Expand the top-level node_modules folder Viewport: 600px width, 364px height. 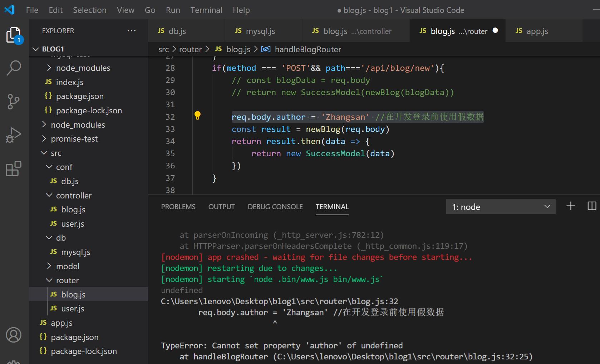44,124
